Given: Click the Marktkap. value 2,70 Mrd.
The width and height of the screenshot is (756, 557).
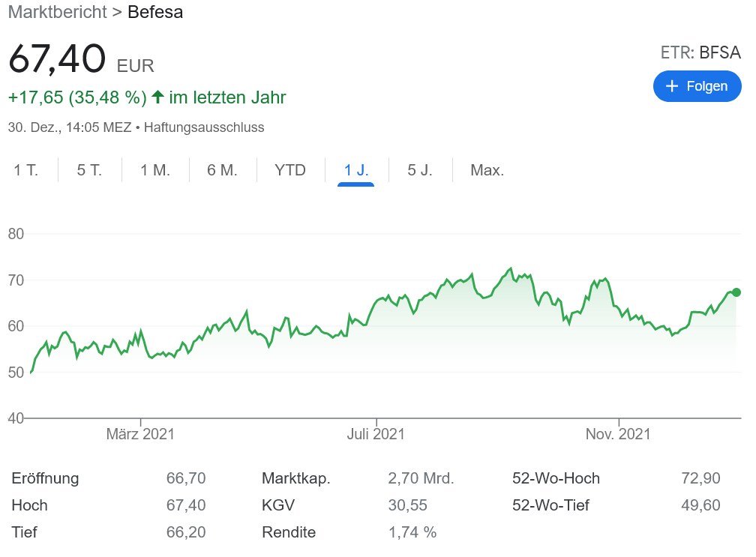Looking at the screenshot, I should coord(422,478).
